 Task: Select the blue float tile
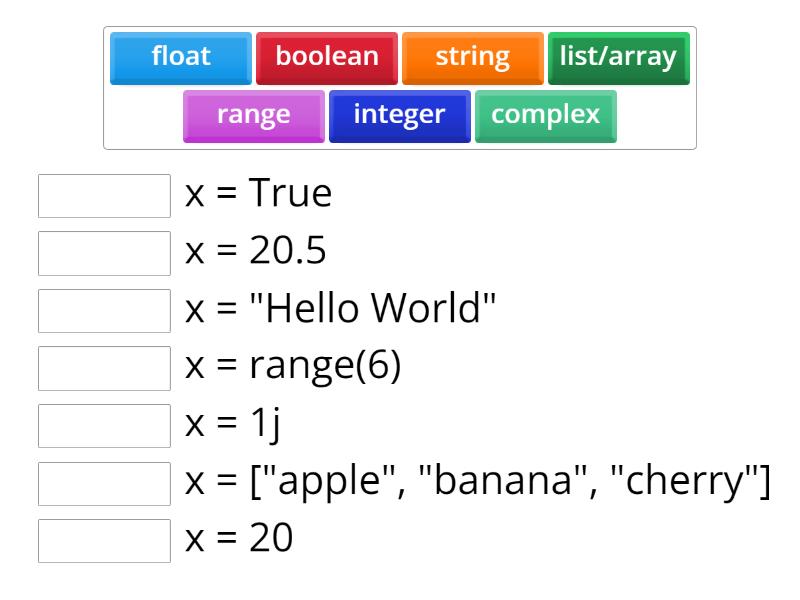click(181, 57)
